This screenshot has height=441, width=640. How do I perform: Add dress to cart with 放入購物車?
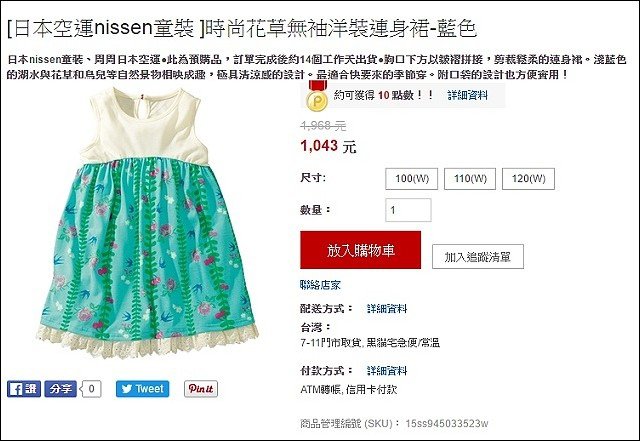point(360,250)
